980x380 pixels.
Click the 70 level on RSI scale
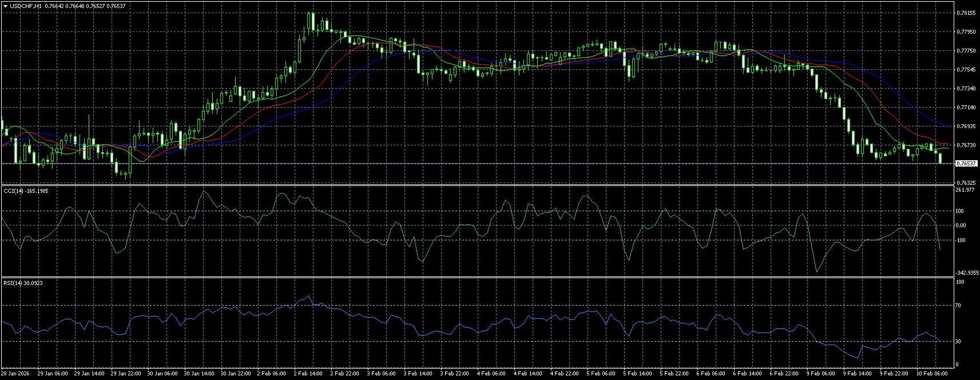[x=959, y=306]
